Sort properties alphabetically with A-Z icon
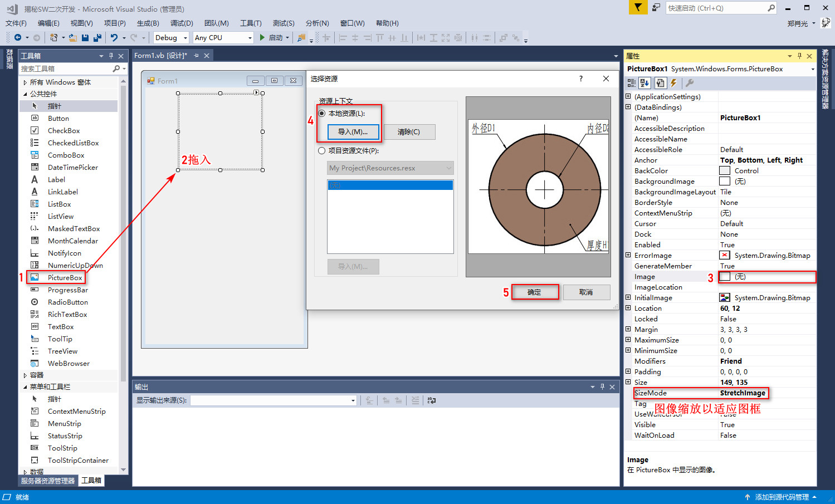The width and height of the screenshot is (835, 504). 644,83
